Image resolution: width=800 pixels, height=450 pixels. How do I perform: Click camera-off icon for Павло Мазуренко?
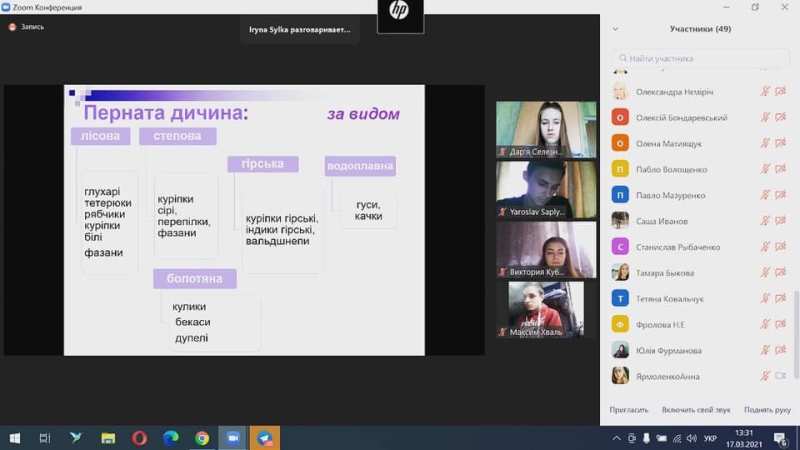[780, 195]
